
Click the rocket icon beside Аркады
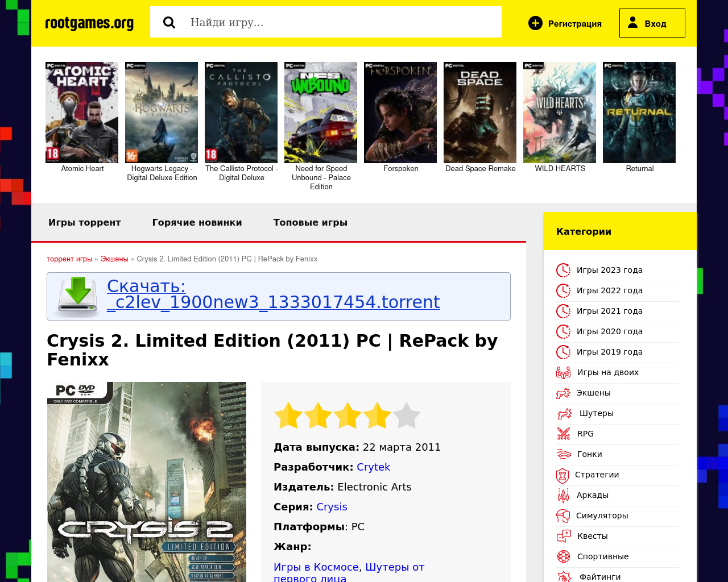pyautogui.click(x=563, y=495)
